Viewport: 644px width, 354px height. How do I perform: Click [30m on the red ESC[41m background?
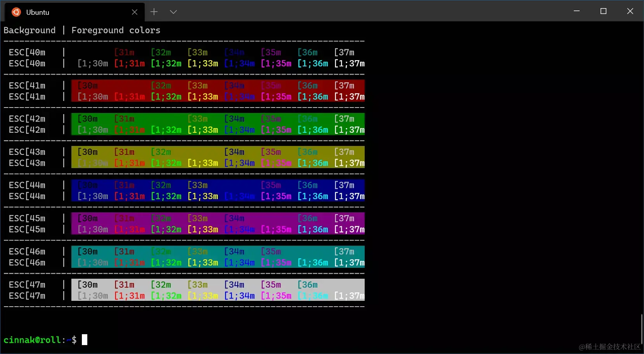[88, 85]
